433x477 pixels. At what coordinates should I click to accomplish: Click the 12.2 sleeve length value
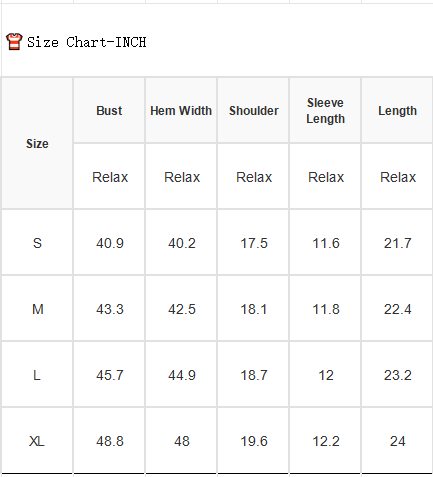tap(325, 441)
